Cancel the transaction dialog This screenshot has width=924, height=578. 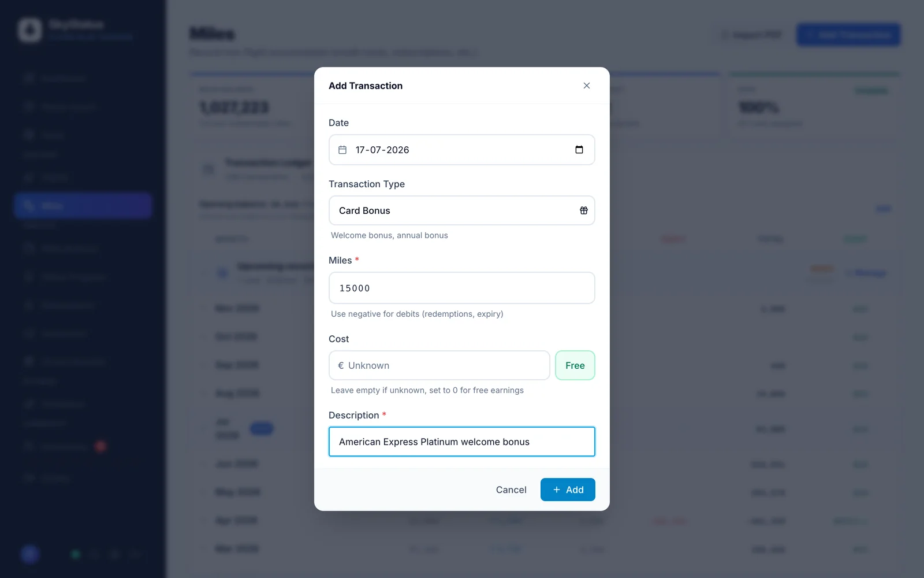(x=511, y=490)
